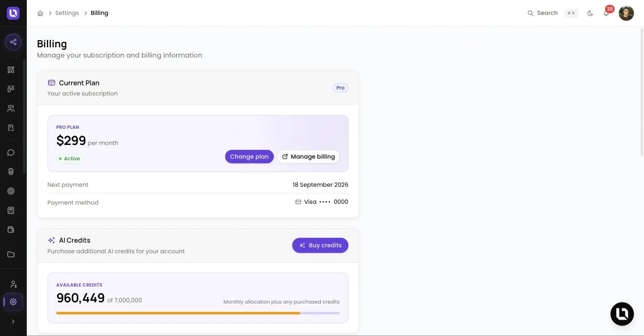The image size is (644, 336).
Task: Open the target goals icon in sidebar
Action: (11, 191)
